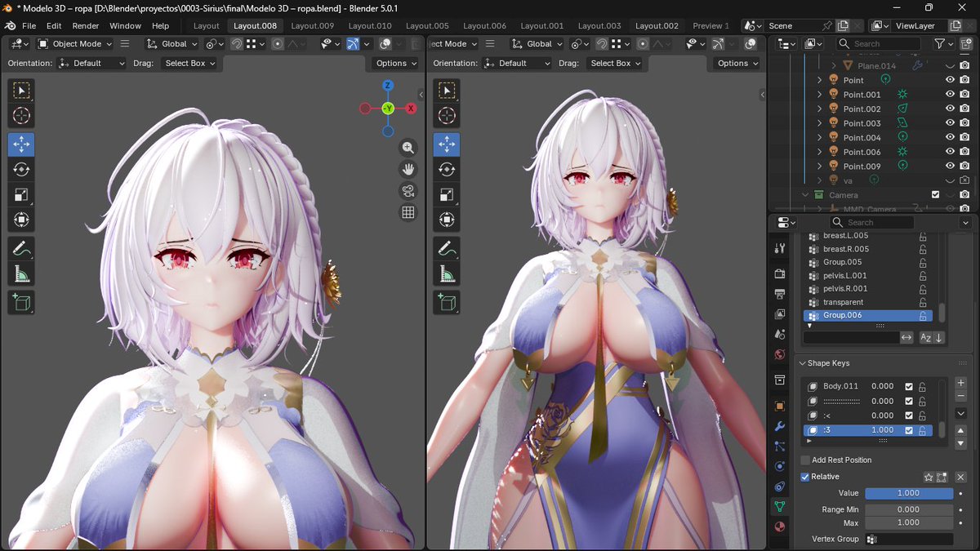The image size is (980, 551).
Task: Click the Vertex Group field
Action: [909, 539]
